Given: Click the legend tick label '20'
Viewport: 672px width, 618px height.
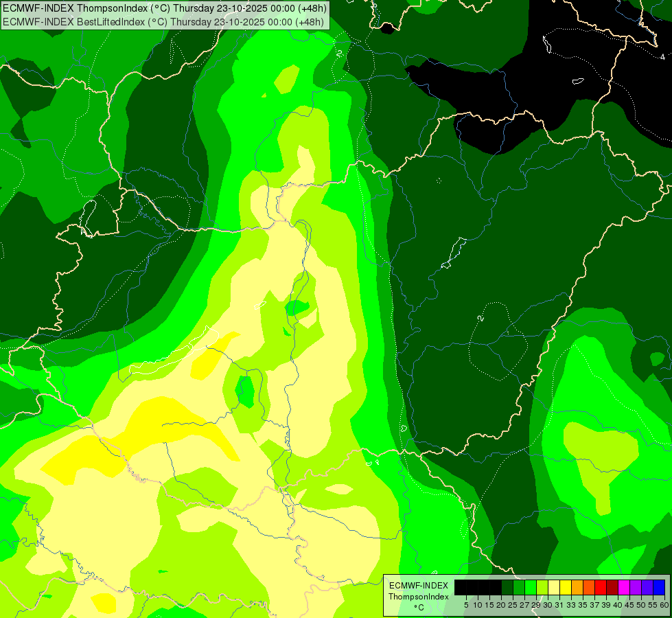Looking at the screenshot, I should point(501,605).
